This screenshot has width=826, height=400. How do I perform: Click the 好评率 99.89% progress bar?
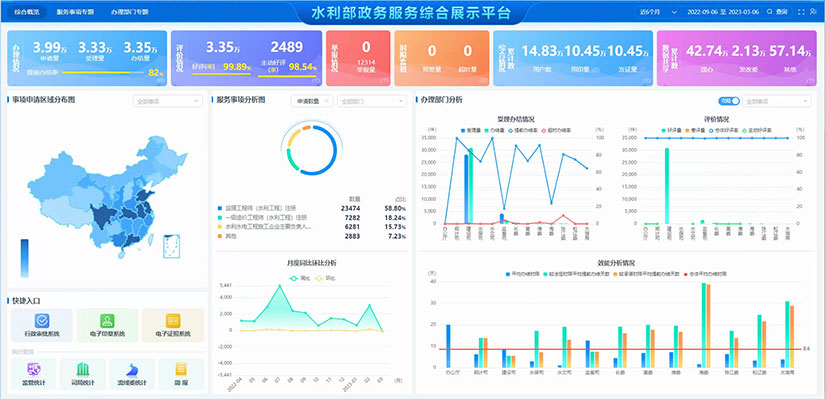(221, 74)
